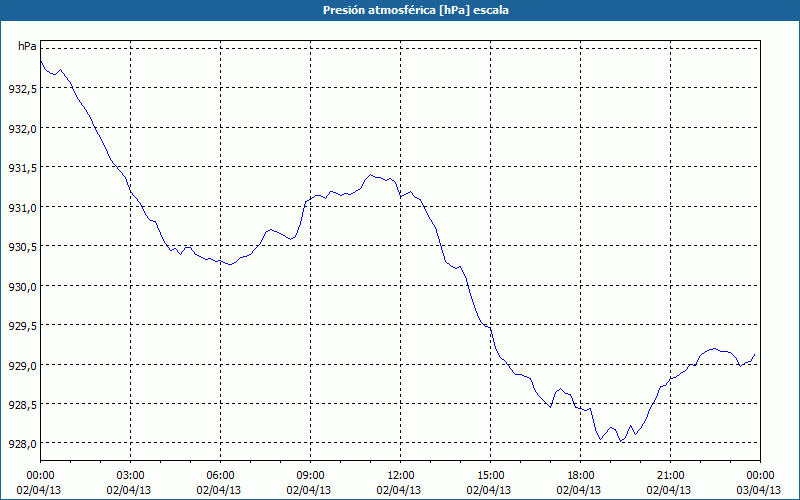Click the 18:00 time axis label
Viewport: 800px width, 500px height.
click(581, 476)
